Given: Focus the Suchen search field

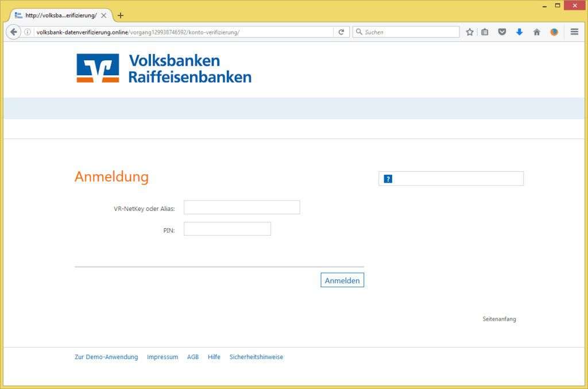Looking at the screenshot, I should (406, 32).
